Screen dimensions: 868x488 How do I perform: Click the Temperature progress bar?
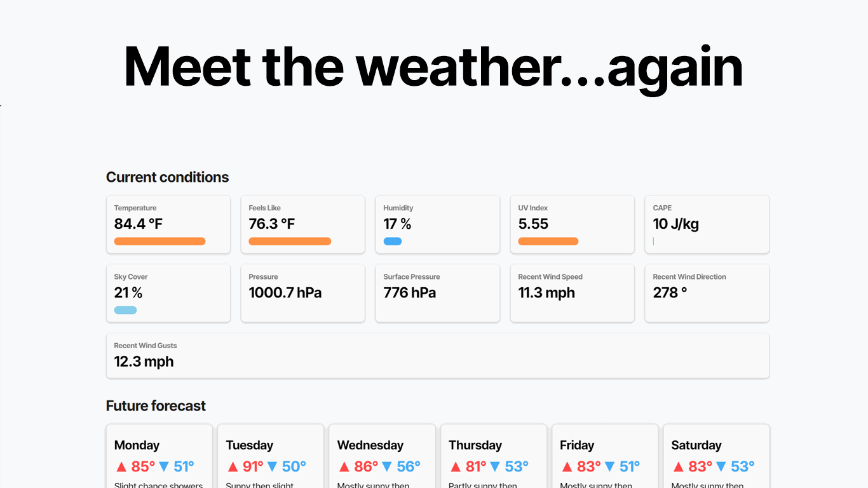tap(159, 241)
